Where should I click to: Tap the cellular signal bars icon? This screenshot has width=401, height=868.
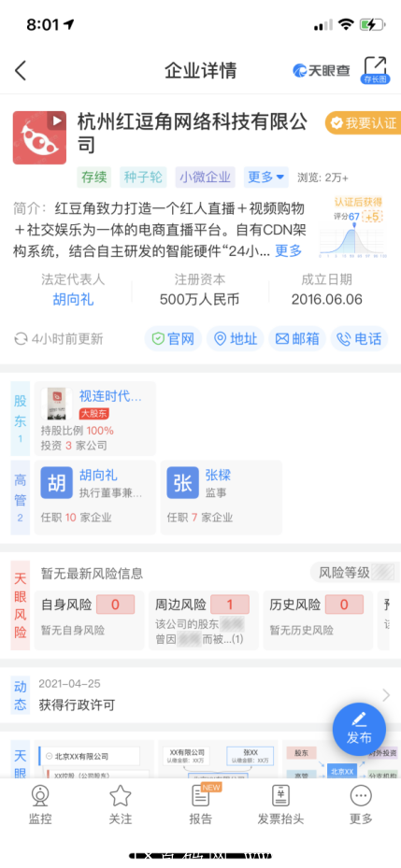322,25
